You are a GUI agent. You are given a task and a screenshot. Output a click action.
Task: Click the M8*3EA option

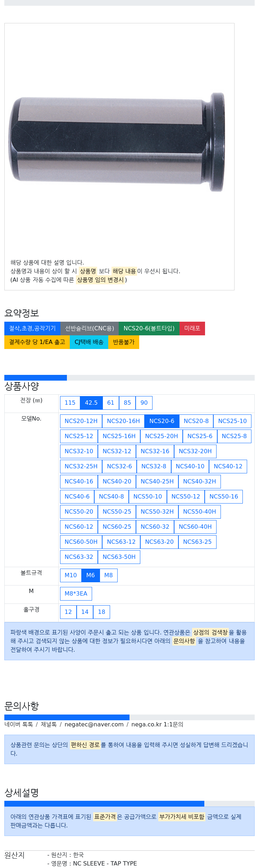point(76,594)
